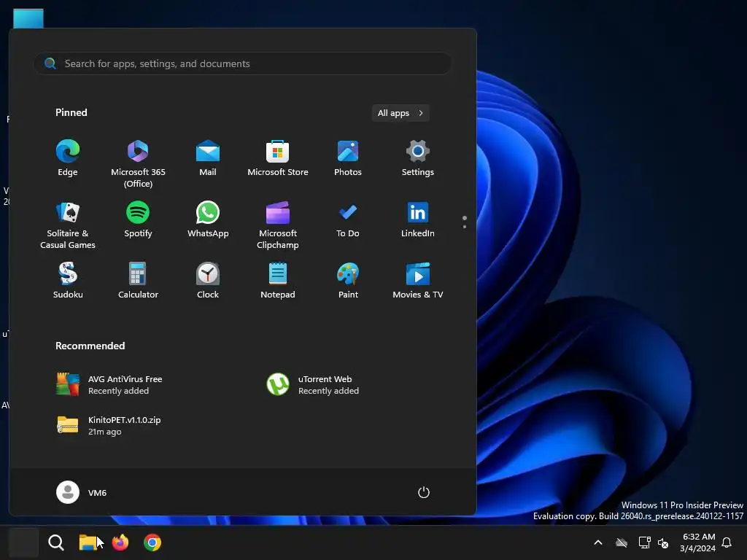
Task: Open the To Do app
Action: pos(348,220)
